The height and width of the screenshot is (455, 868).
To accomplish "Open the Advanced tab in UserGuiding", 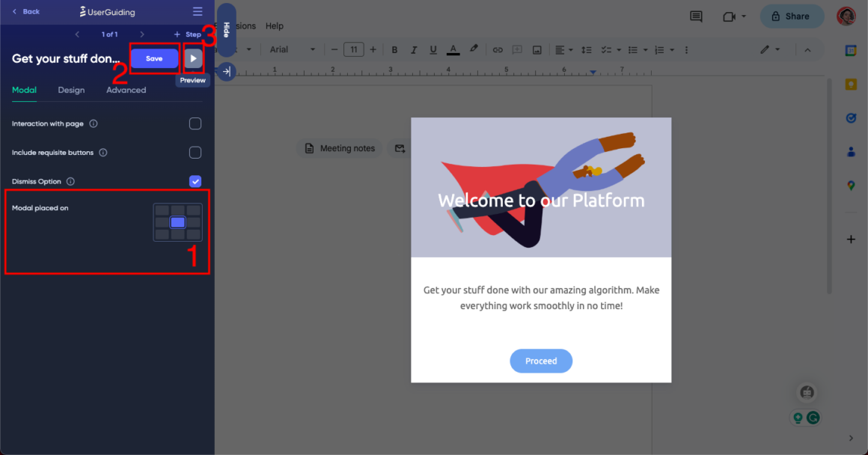I will (x=125, y=90).
